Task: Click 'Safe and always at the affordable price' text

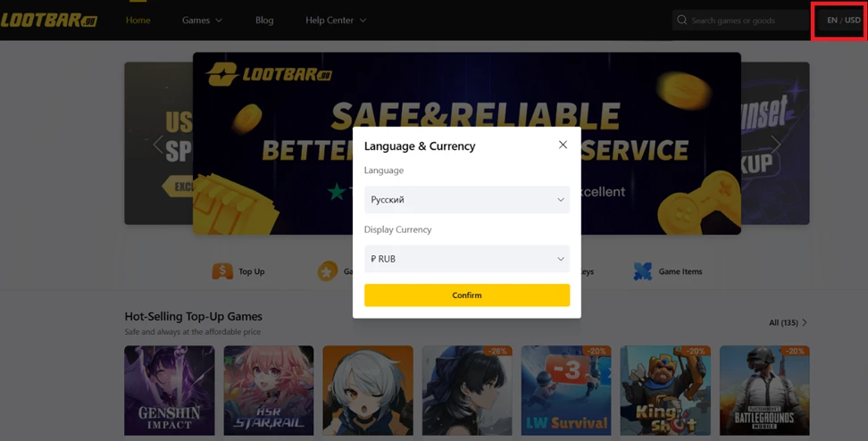Action: tap(193, 332)
